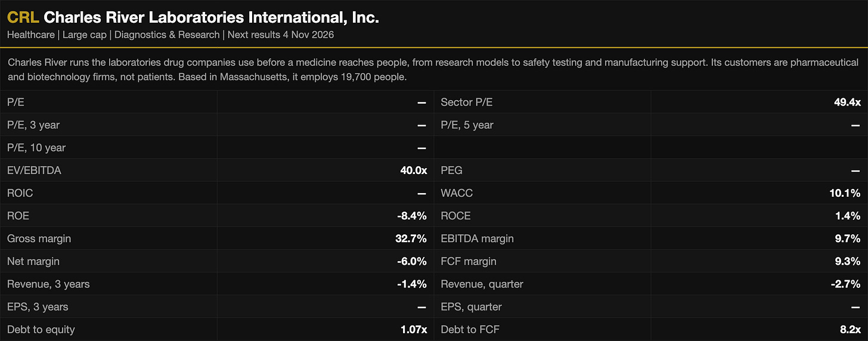Click the Revenue, 3 years value -1.4%
868x341 pixels.
coord(412,284)
